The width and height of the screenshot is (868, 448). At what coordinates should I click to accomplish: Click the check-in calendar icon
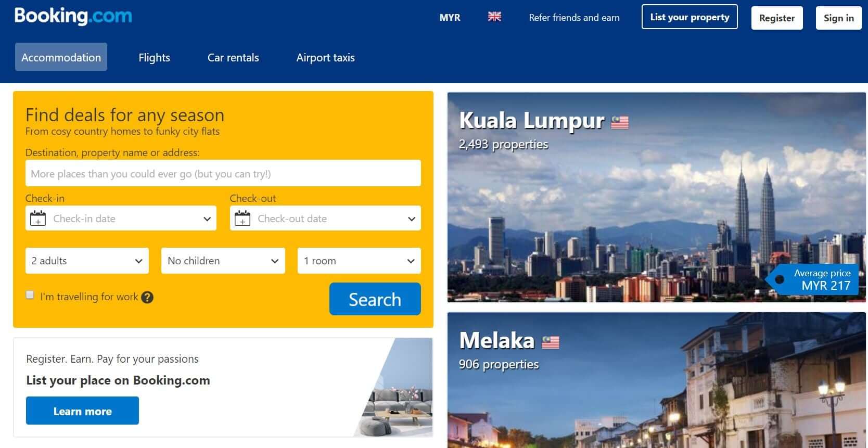38,218
